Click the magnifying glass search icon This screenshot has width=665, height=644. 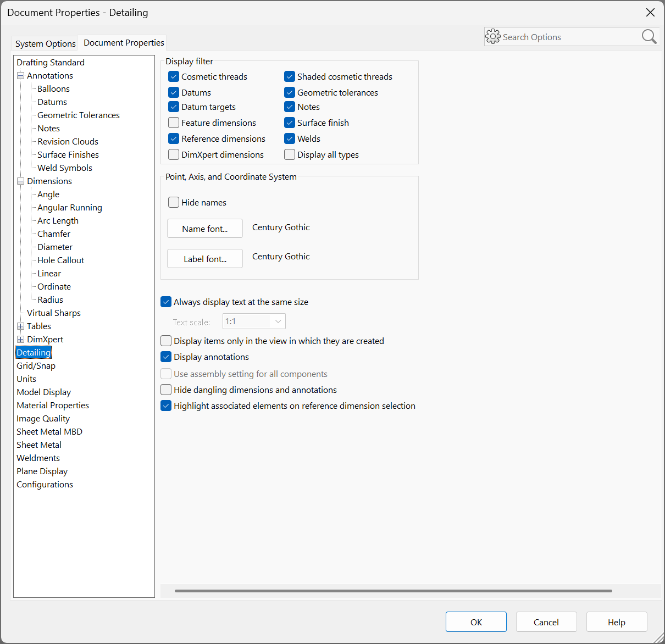[649, 37]
